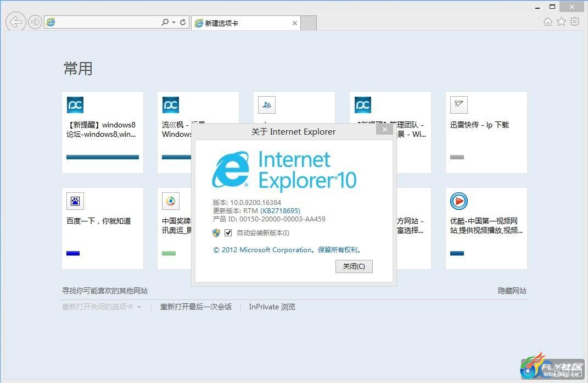This screenshot has height=383, width=588.
Task: Open the 方网站 tile partly behind the dialog
Action: (413, 228)
